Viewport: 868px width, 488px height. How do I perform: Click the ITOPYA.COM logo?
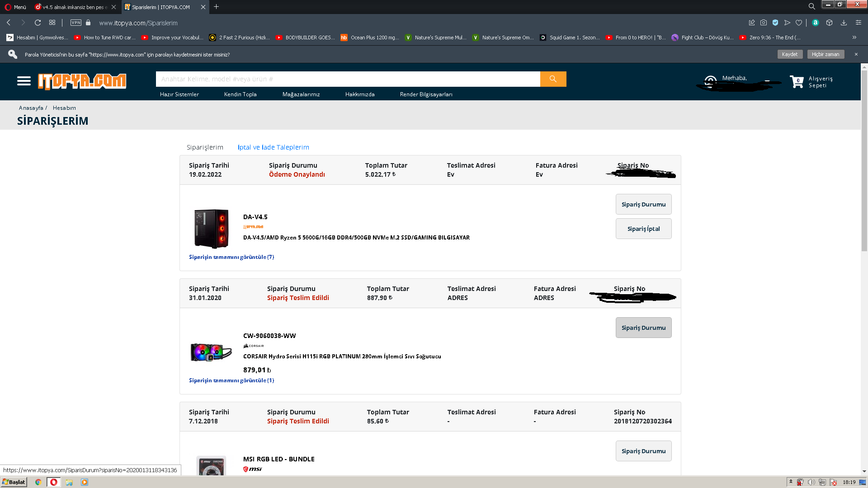(x=82, y=81)
